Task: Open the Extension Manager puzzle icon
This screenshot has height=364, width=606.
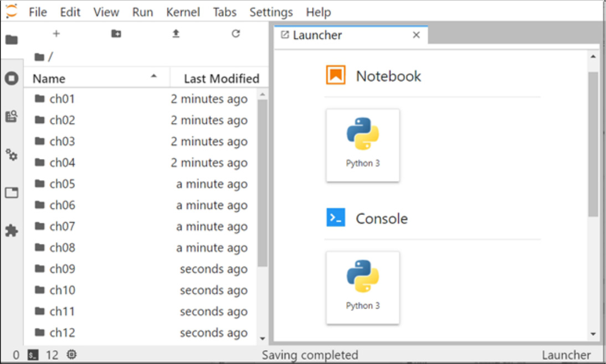Action: pos(12,230)
